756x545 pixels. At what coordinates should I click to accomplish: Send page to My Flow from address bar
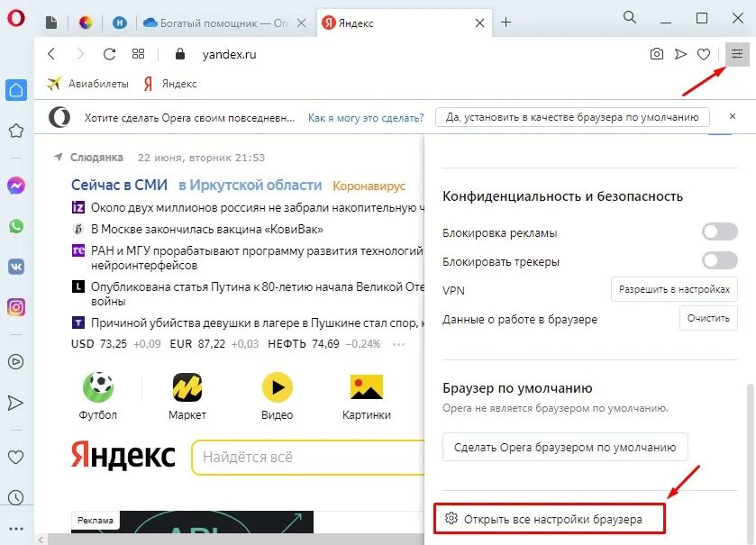(x=680, y=54)
